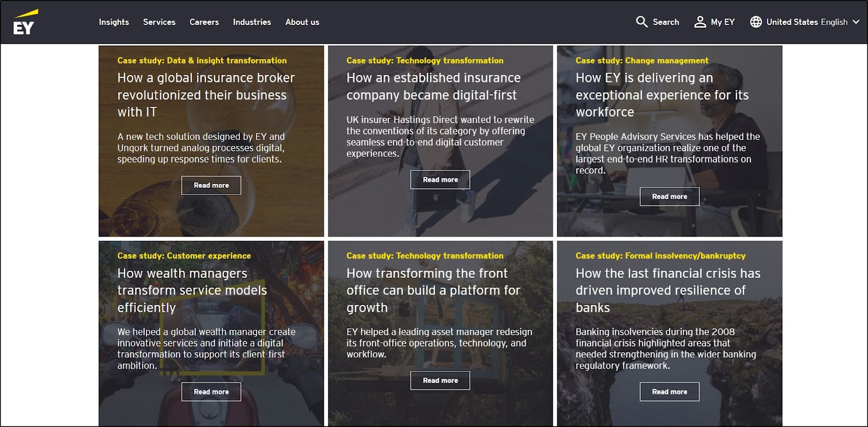868x427 pixels.
Task: Open headline about EY exceptional workforce experience
Action: coord(662,95)
